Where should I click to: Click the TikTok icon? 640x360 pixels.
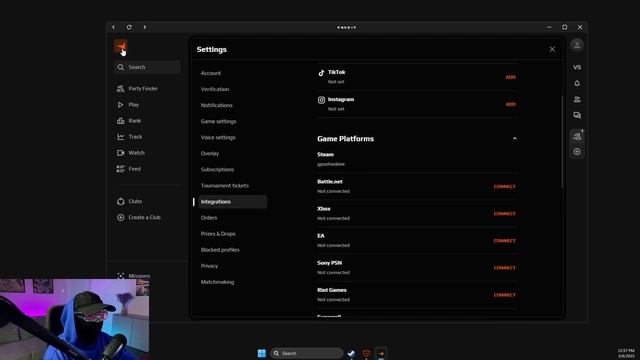pos(321,73)
